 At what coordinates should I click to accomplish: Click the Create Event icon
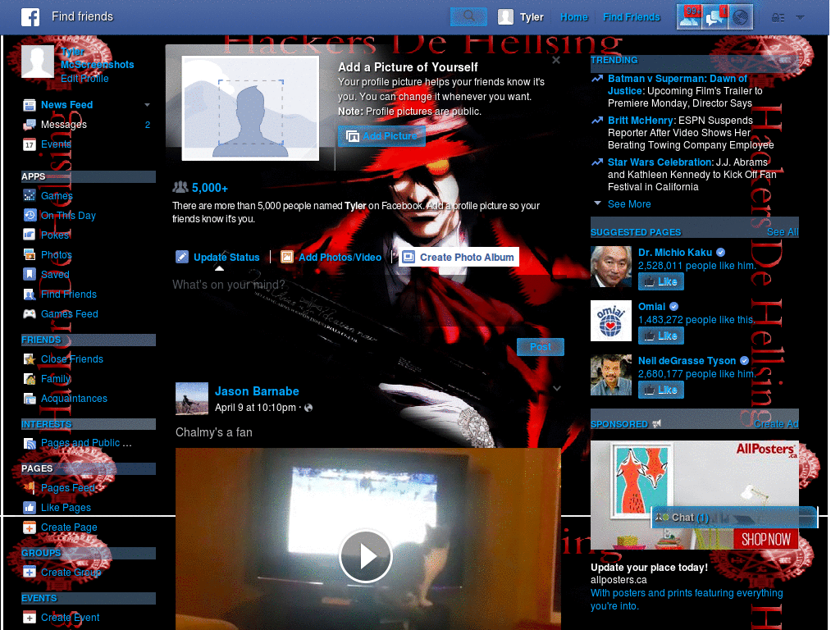point(30,617)
